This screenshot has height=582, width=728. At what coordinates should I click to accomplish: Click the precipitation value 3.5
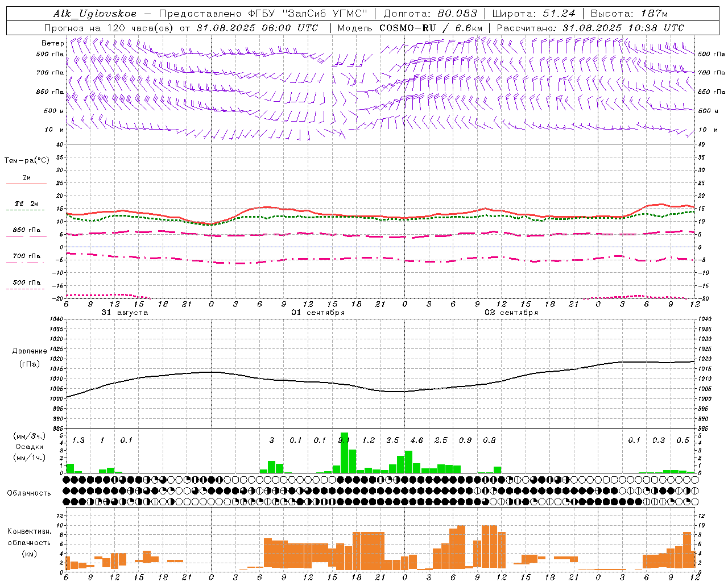[392, 440]
